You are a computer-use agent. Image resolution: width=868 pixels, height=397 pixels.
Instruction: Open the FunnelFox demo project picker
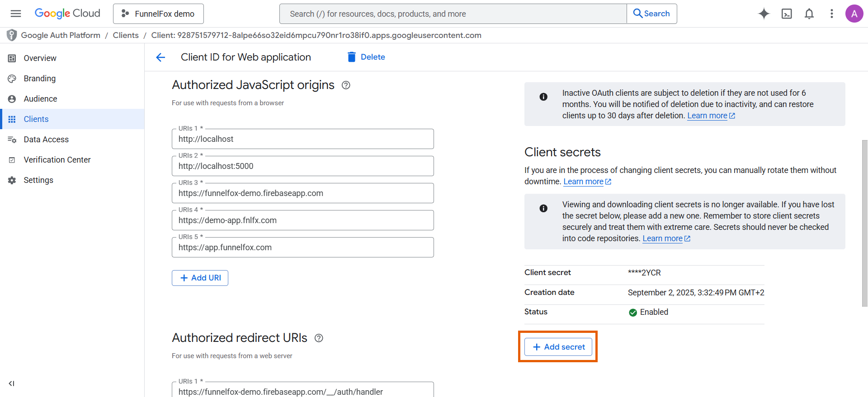158,14
